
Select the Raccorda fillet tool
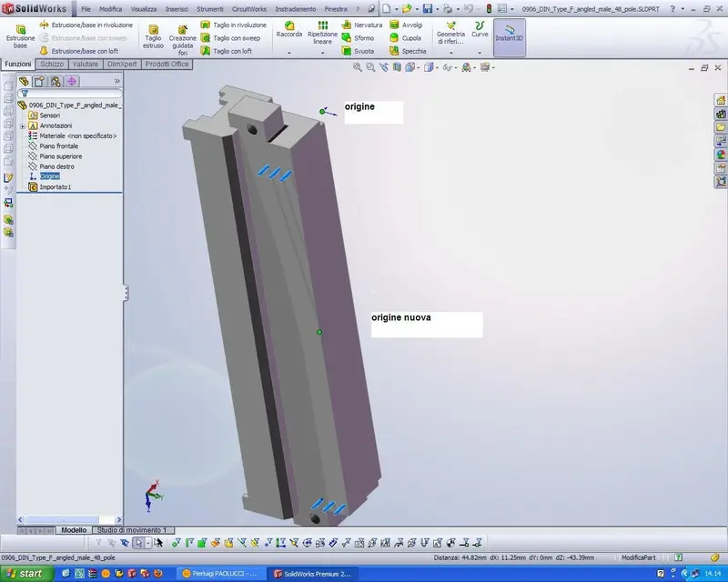click(x=288, y=30)
